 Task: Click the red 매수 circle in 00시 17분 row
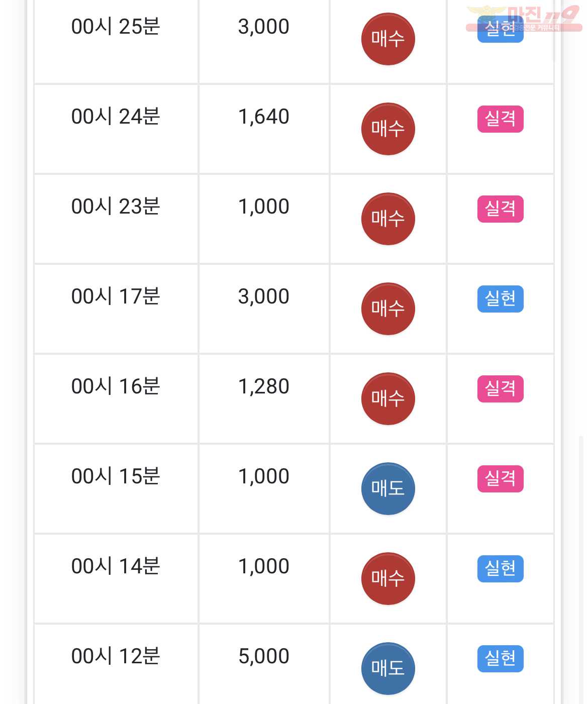click(388, 309)
